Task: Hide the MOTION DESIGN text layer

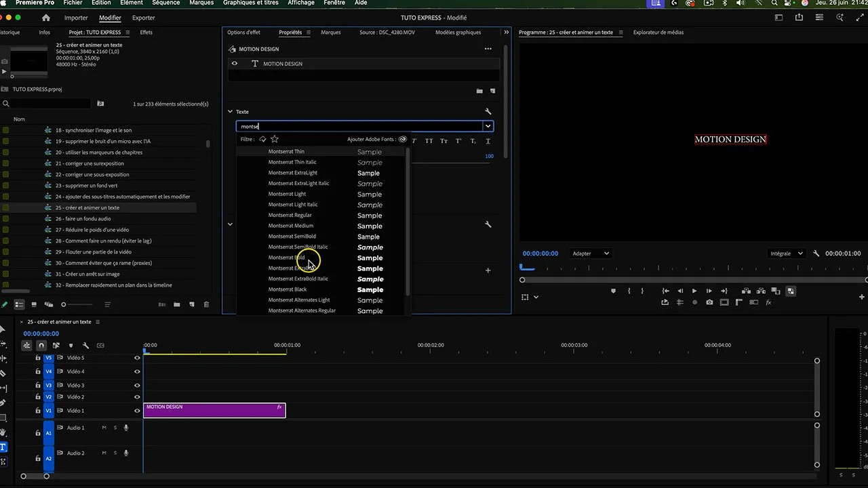Action: pos(235,64)
